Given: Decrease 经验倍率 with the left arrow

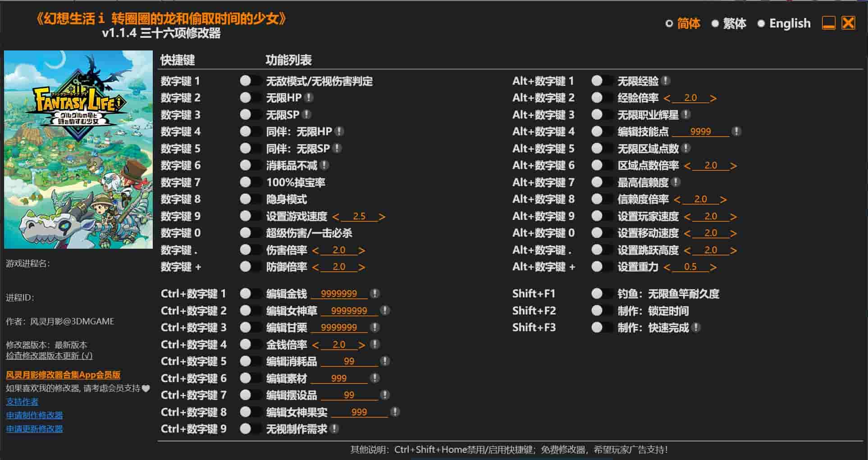Looking at the screenshot, I should click(667, 98).
